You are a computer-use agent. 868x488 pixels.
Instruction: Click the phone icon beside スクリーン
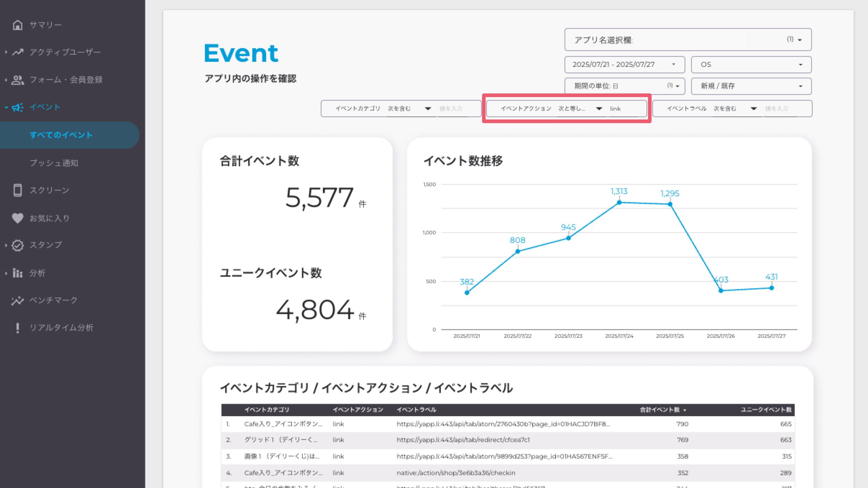point(17,190)
